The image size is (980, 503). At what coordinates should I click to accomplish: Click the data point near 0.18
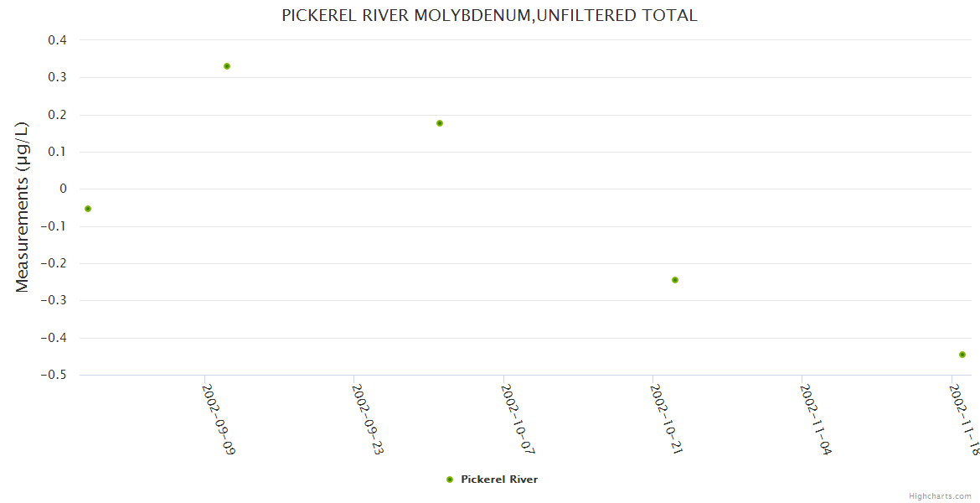pos(440,123)
